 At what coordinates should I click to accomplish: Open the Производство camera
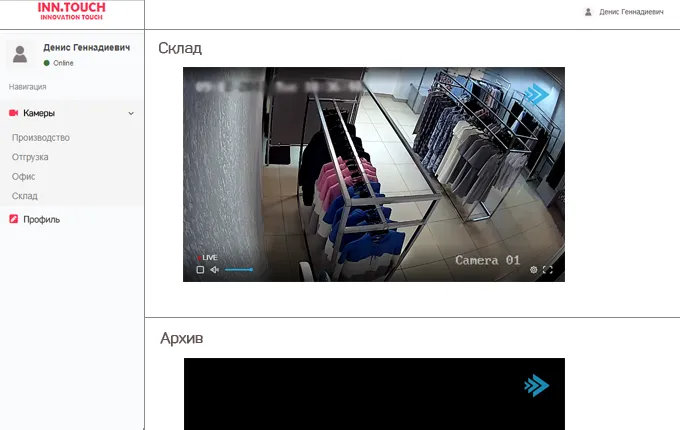tap(40, 138)
